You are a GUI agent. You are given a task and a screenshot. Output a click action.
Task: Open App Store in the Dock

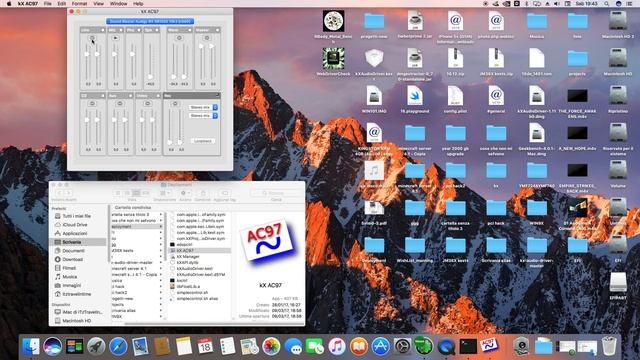pos(380,346)
